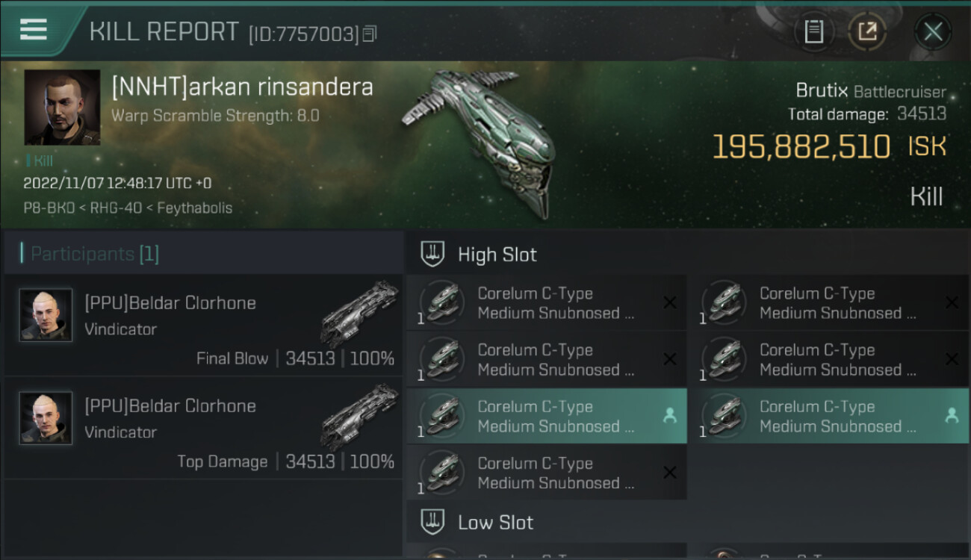Close the kill report window
Screen dimensions: 971x560
[933, 31]
